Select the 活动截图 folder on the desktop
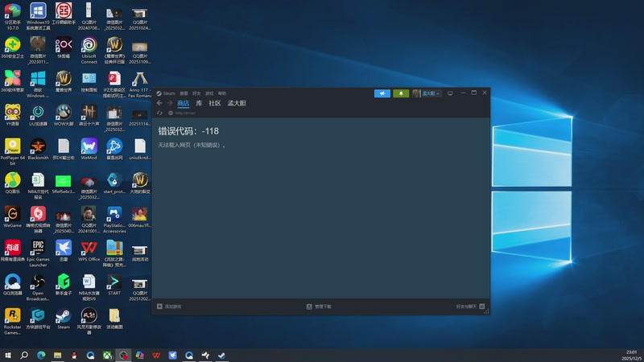 coord(114,319)
